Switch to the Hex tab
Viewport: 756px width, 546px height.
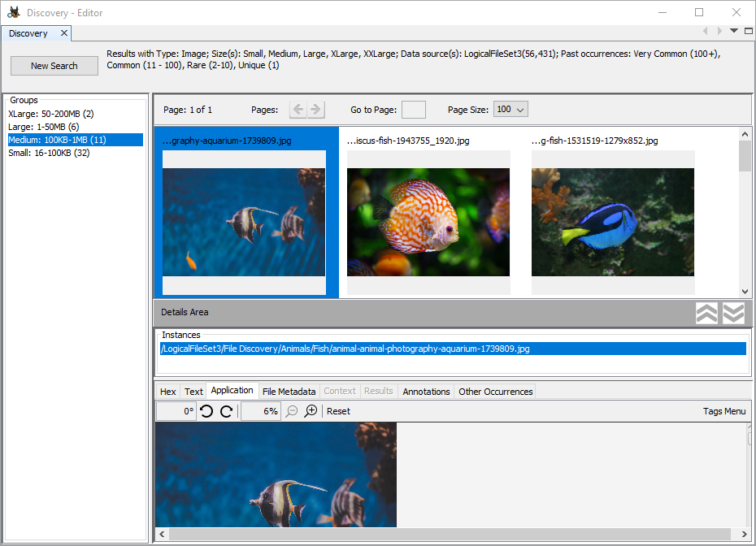pyautogui.click(x=167, y=391)
